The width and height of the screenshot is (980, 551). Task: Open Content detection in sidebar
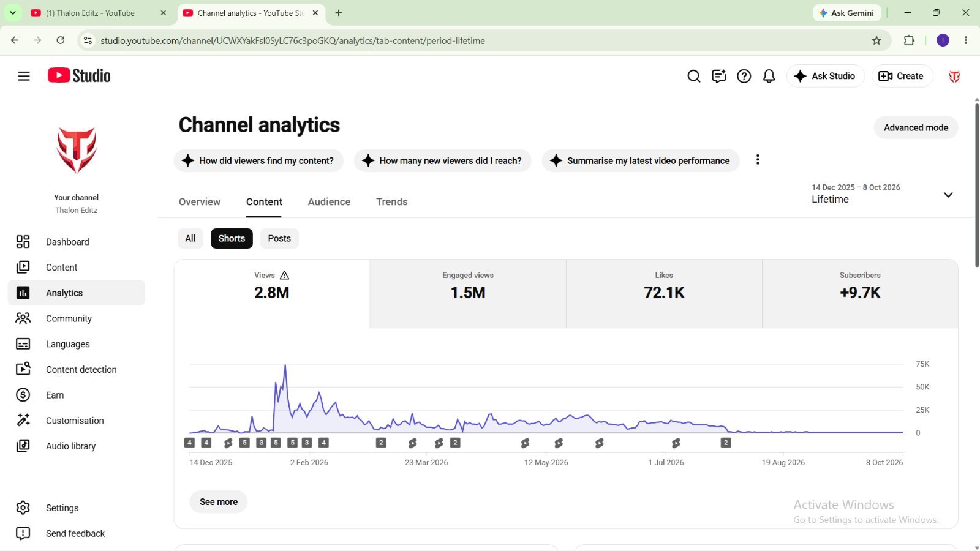tap(77, 370)
